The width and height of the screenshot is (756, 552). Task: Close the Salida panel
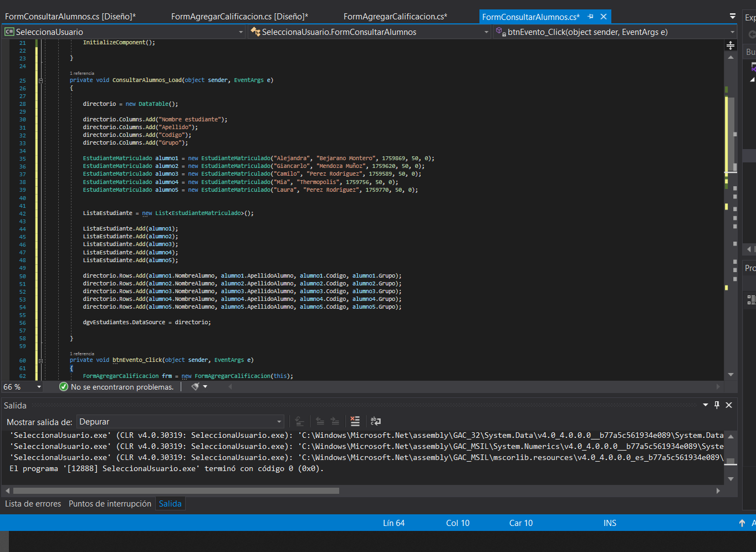click(729, 405)
